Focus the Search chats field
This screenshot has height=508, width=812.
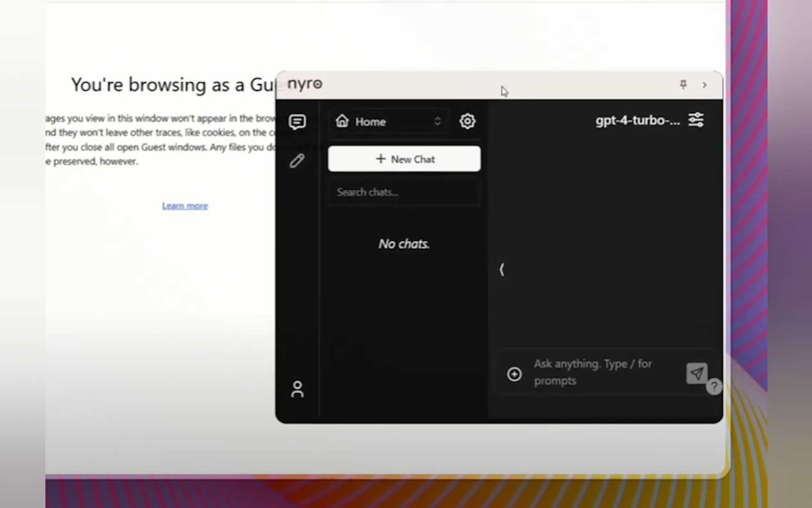click(404, 192)
